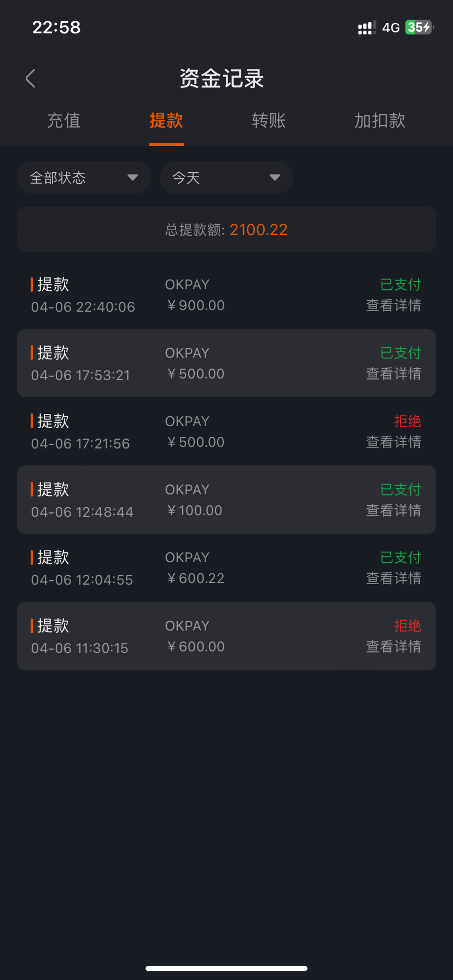Expand the 全部状态 status filter dropdown
The image size is (453, 980).
tap(84, 178)
